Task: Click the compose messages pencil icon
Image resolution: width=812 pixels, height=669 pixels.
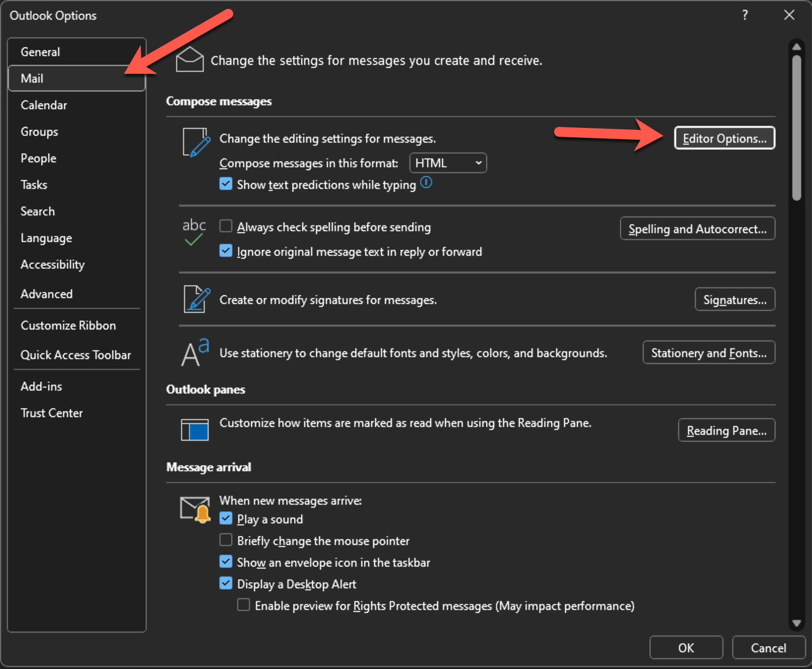Action: point(194,142)
